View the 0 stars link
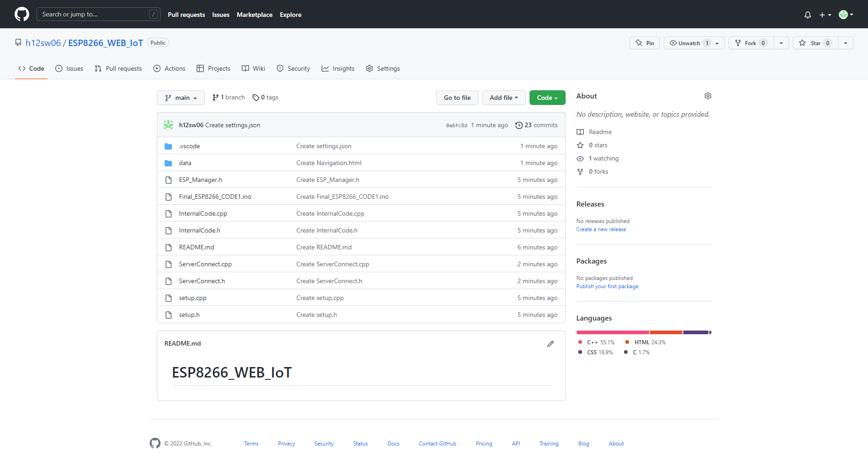 click(x=592, y=145)
